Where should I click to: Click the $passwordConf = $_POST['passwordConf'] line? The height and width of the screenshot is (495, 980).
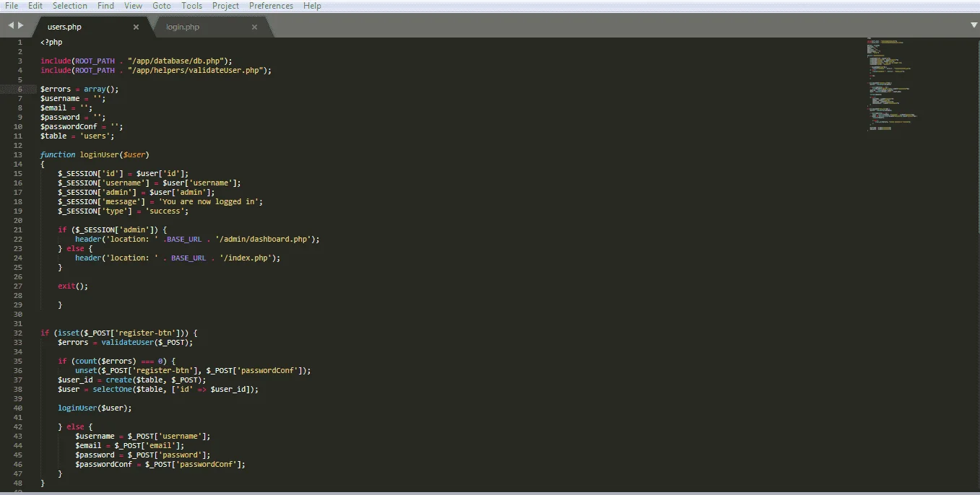(160, 465)
